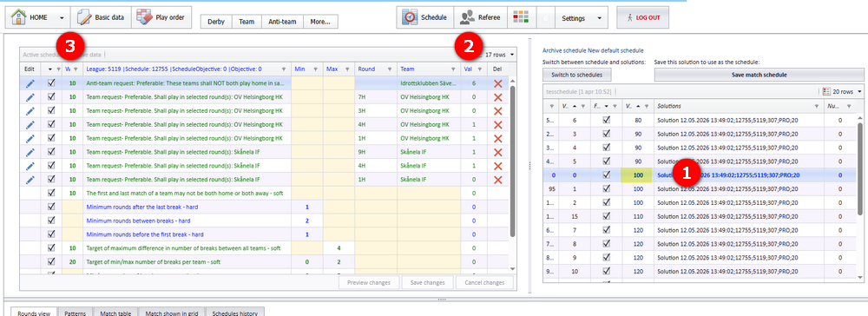Open the Play order section

(161, 17)
